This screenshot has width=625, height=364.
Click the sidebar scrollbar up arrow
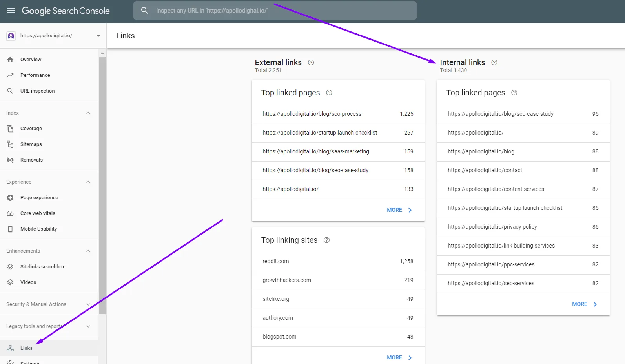(102, 53)
